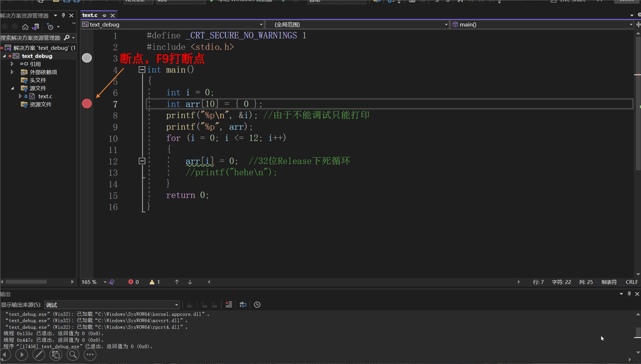Expand the 外部依赖项 node
This screenshot has width=641, height=364.
click(12, 72)
